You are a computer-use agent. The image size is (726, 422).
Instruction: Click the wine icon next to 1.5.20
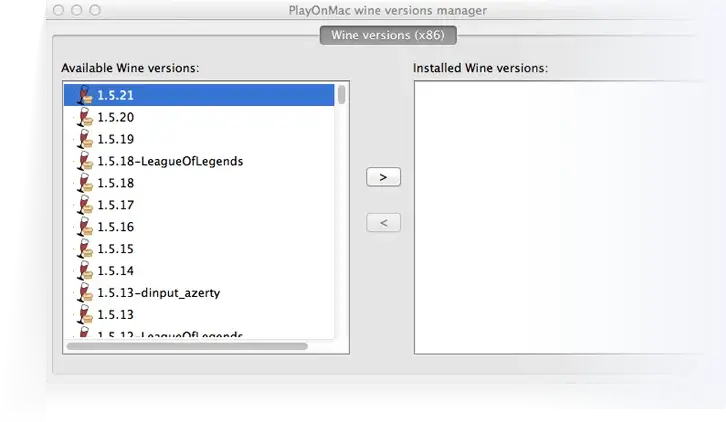(85, 117)
